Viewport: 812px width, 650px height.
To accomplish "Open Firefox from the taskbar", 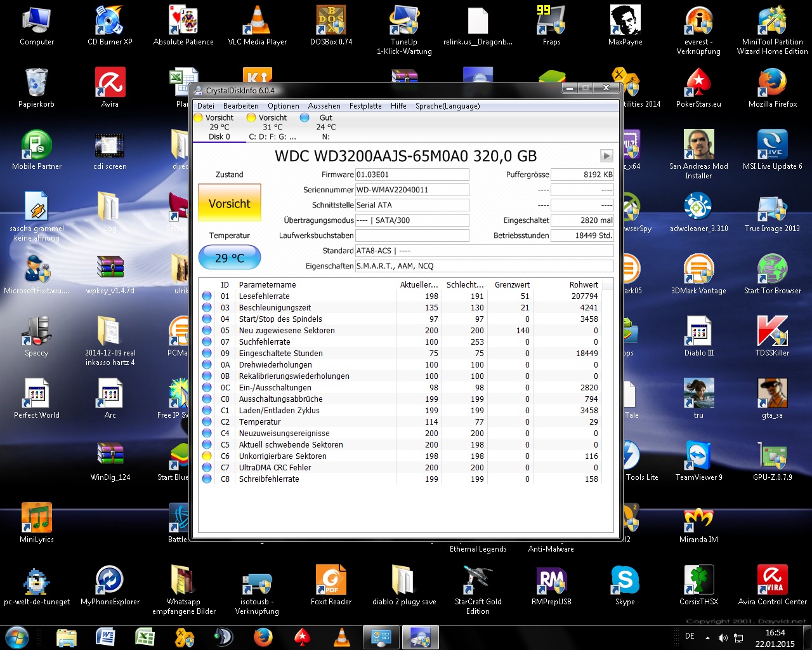I will click(263, 637).
